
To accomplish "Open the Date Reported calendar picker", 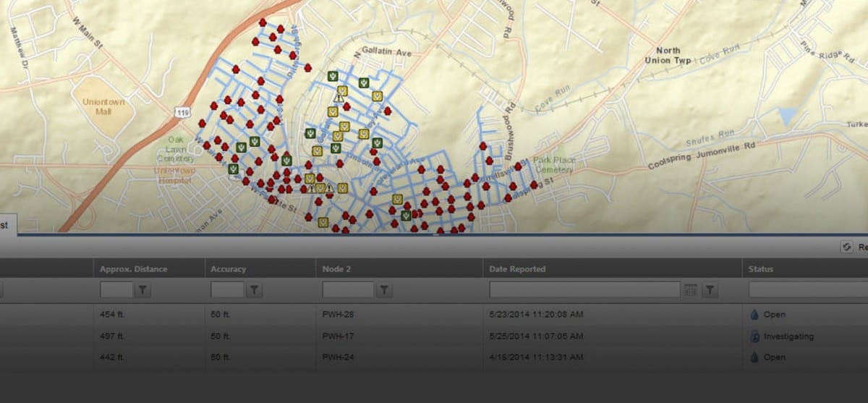I will pyautogui.click(x=690, y=290).
